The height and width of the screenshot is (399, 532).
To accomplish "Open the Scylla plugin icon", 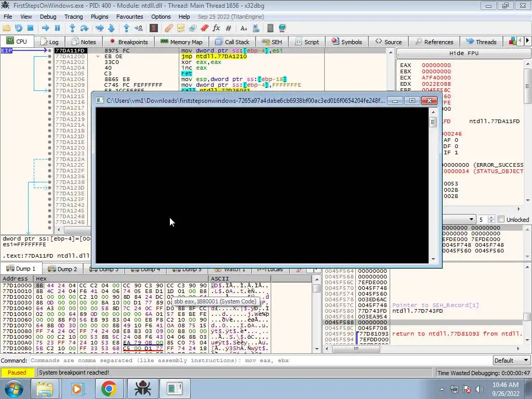I will point(154,28).
